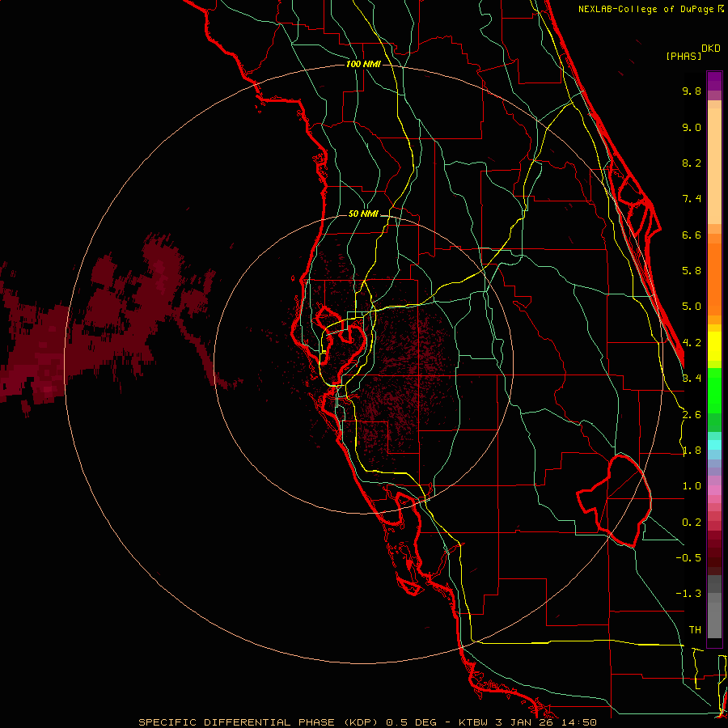
Task: Click the 5.0 scale value
Action: 692,307
